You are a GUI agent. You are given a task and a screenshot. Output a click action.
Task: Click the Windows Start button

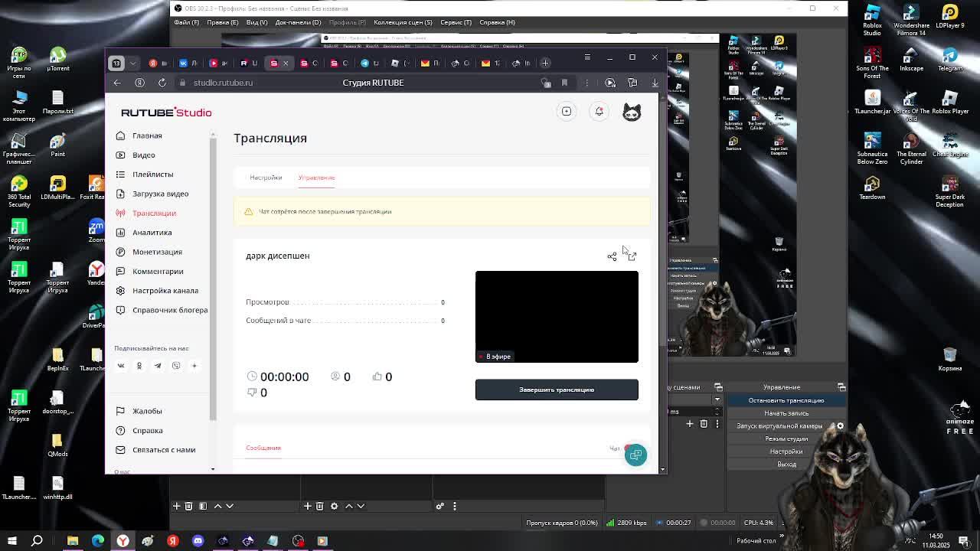(x=12, y=541)
